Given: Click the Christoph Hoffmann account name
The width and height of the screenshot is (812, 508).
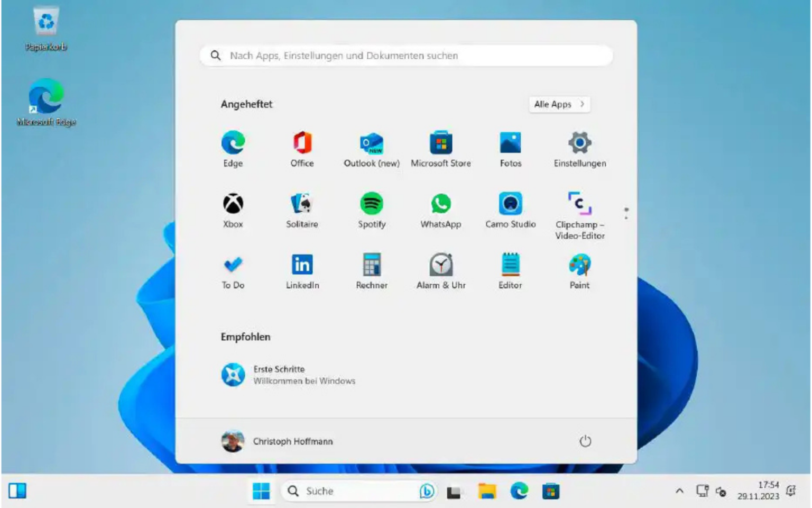Looking at the screenshot, I should tap(293, 441).
